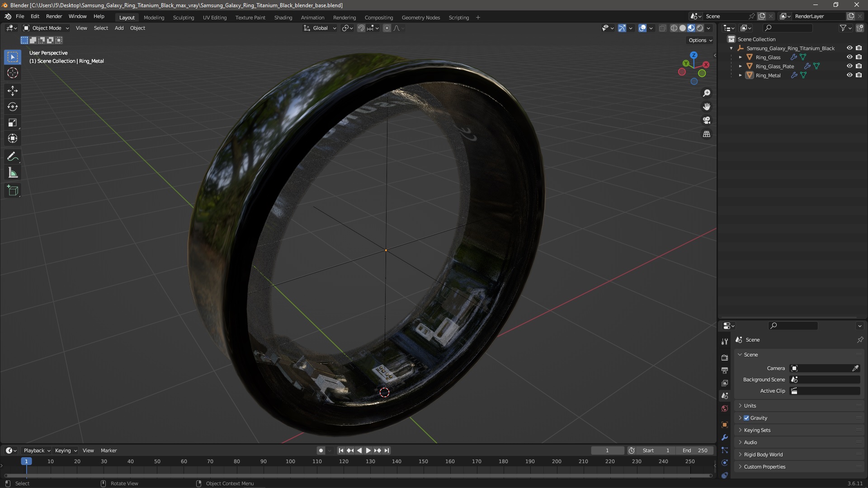Switch to orthographic grid view icon
Viewport: 868px width, 488px height.
(x=707, y=134)
